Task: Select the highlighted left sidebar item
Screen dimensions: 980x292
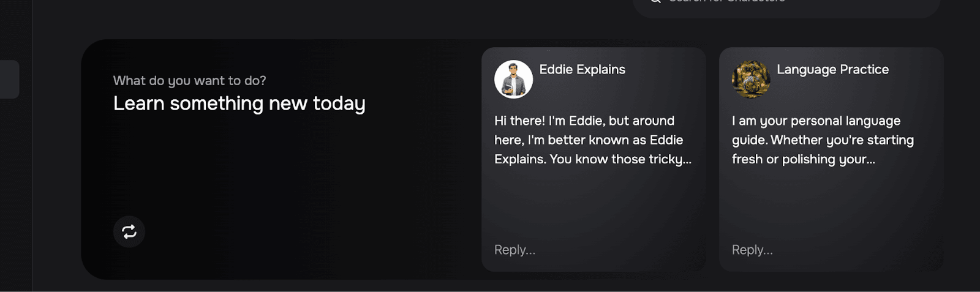Action: [x=9, y=79]
